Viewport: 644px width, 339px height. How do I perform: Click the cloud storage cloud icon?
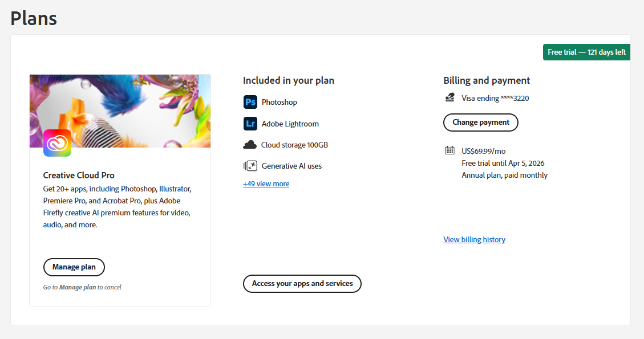pos(250,145)
